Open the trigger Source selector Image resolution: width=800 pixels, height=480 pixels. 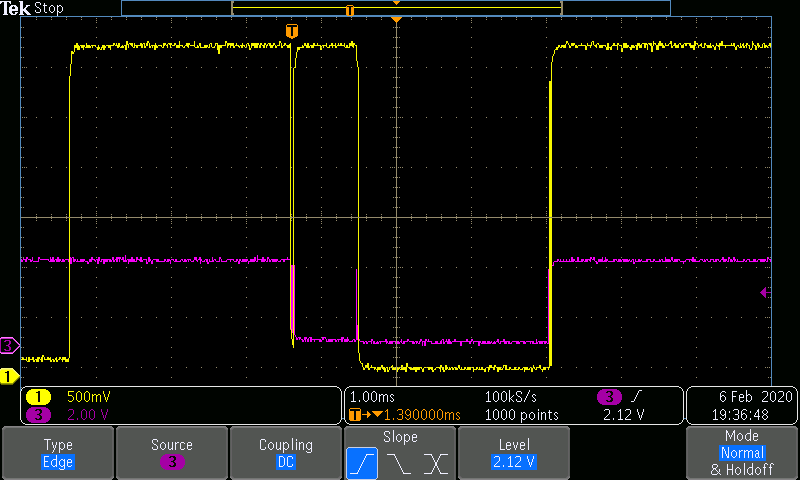pyautogui.click(x=172, y=453)
